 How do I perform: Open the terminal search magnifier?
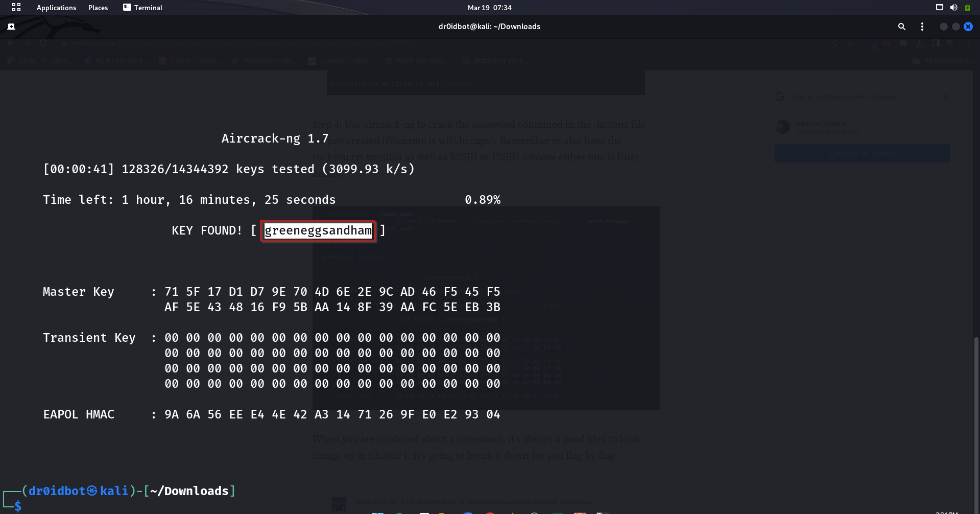[x=902, y=27]
